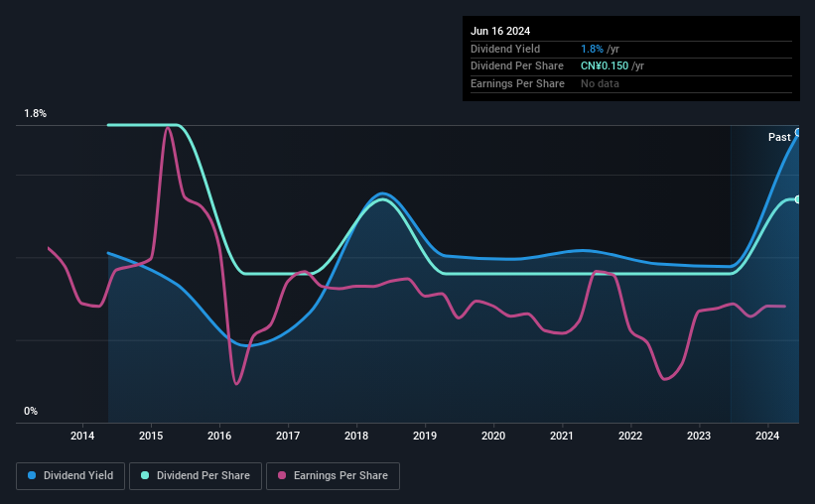
Task: Click the 2018 x-axis label
Action: point(356,436)
